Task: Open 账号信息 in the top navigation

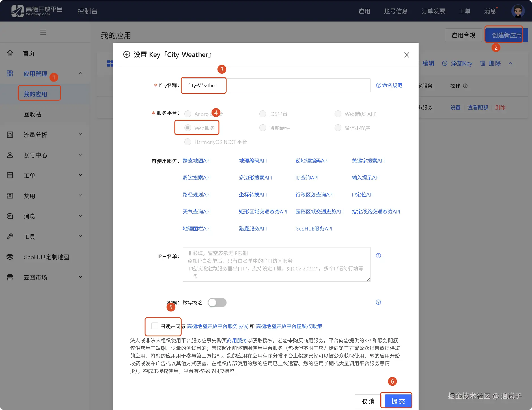Action: (x=396, y=11)
